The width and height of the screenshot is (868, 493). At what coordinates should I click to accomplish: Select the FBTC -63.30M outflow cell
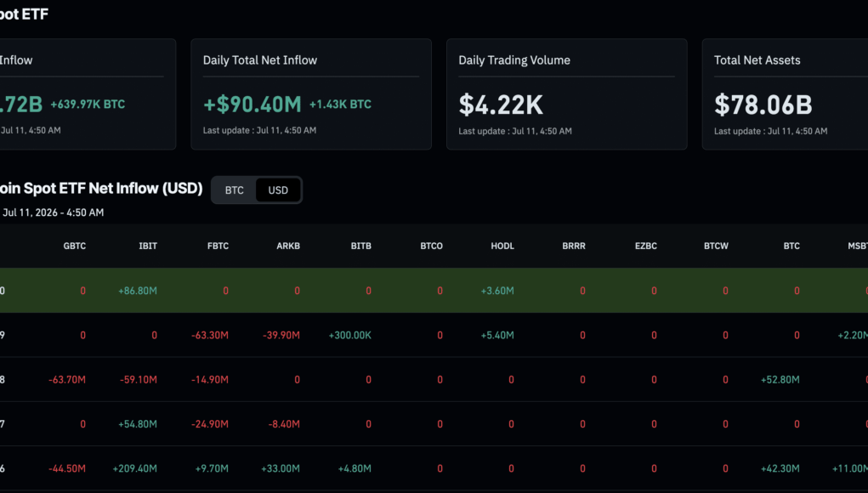point(210,335)
